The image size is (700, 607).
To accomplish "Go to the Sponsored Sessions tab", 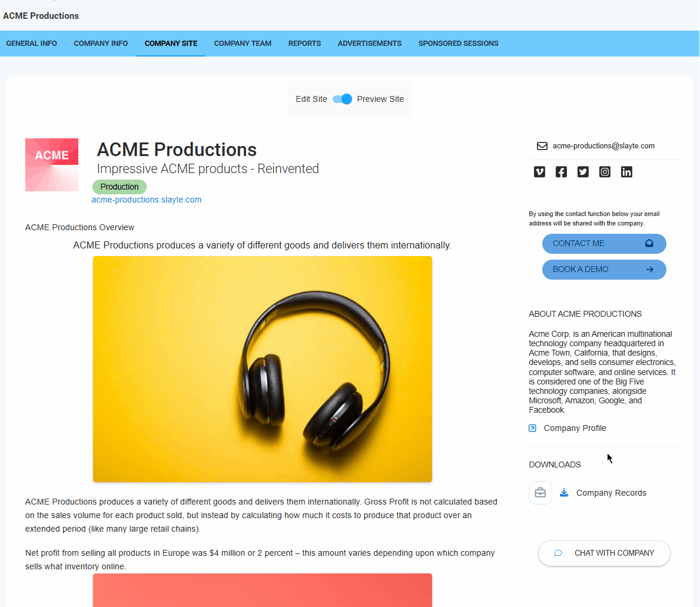I will pyautogui.click(x=458, y=44).
